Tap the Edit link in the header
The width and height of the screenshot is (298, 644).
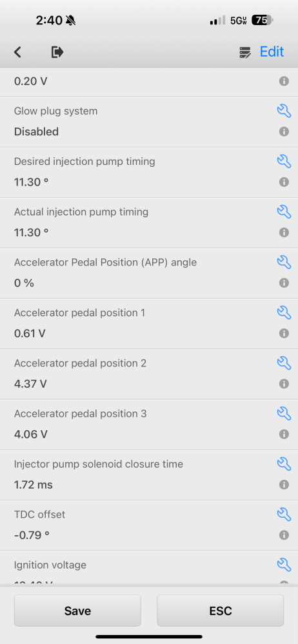click(x=272, y=52)
